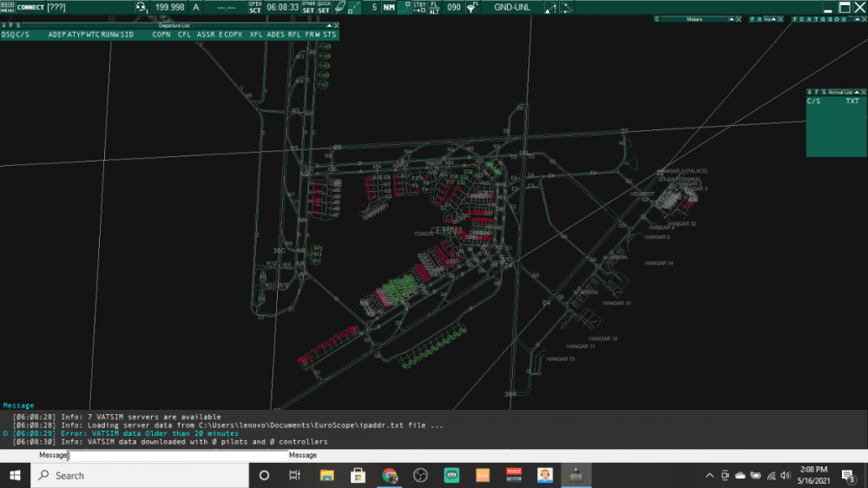Image resolution: width=868 pixels, height=488 pixels.
Task: Select the distance measuring line tool
Action: 357,7
